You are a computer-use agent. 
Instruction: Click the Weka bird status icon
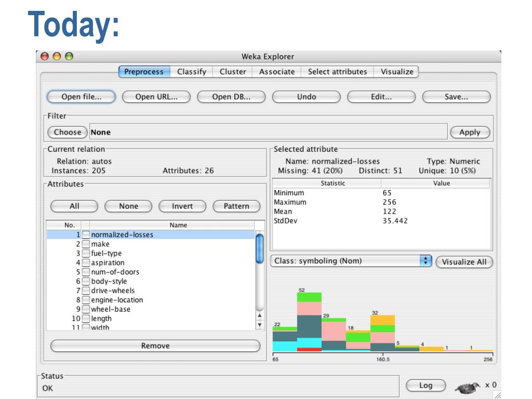(x=468, y=388)
